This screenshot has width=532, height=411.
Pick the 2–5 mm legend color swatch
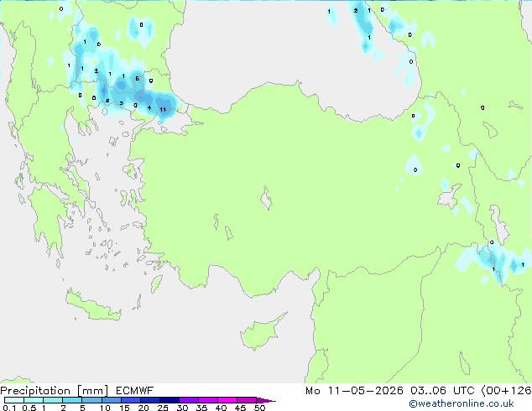(x=72, y=400)
